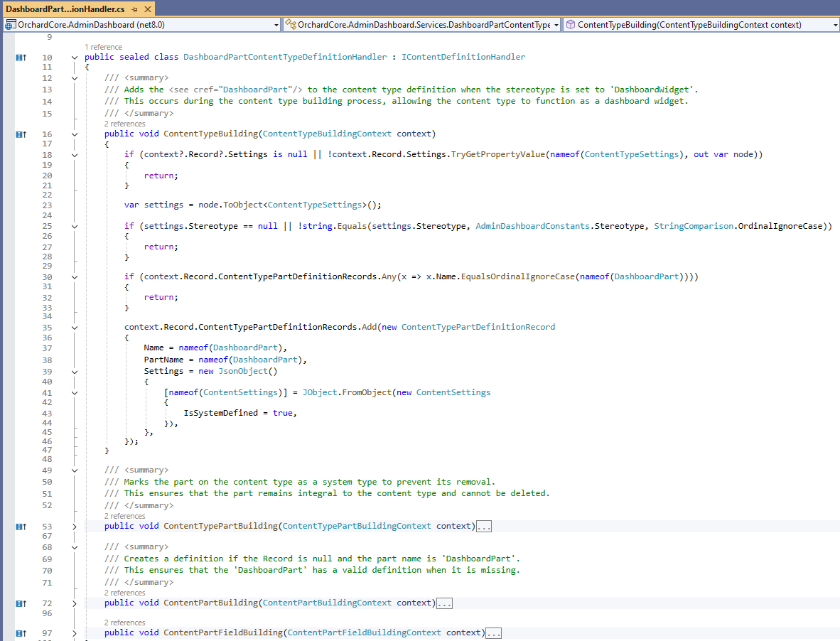The width and height of the screenshot is (840, 641).
Task: Open the DashboardPartContentType class navigation dropdown
Action: pyautogui.click(x=556, y=25)
